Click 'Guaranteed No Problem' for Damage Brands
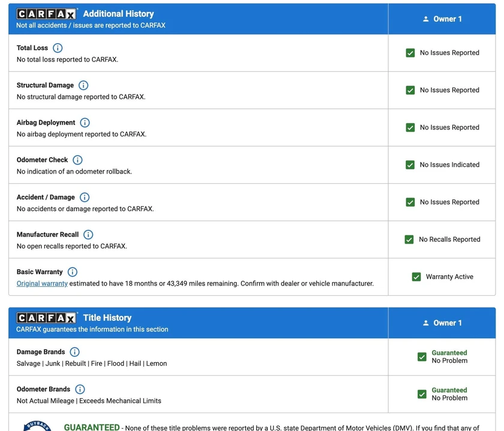 [449, 357]
